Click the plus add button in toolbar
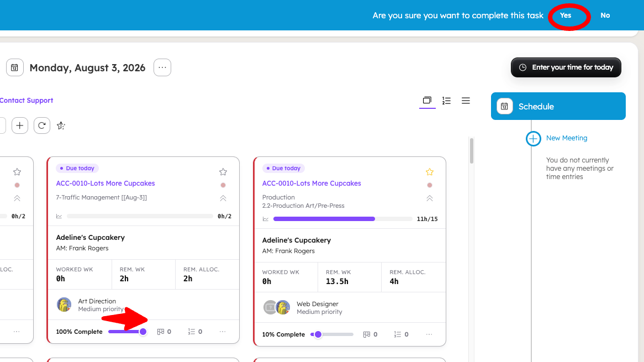Screen dimensions: 644x362 (x=20, y=125)
